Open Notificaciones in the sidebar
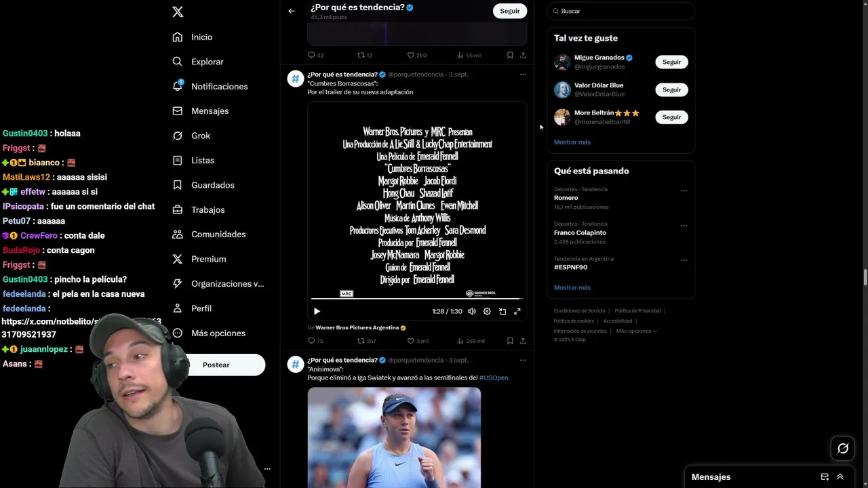Screen dimensions: 868x488 [x=210, y=86]
